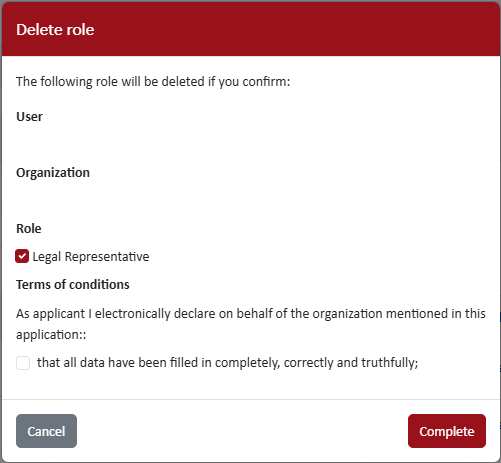Uncheck the Legal Representative checkbox
The image size is (501, 463).
pos(22,256)
